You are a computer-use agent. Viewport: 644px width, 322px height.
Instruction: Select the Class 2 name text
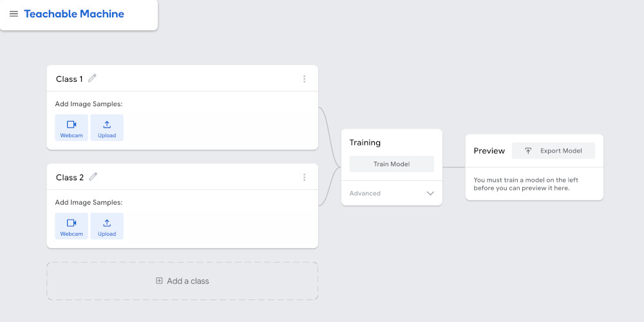[70, 178]
